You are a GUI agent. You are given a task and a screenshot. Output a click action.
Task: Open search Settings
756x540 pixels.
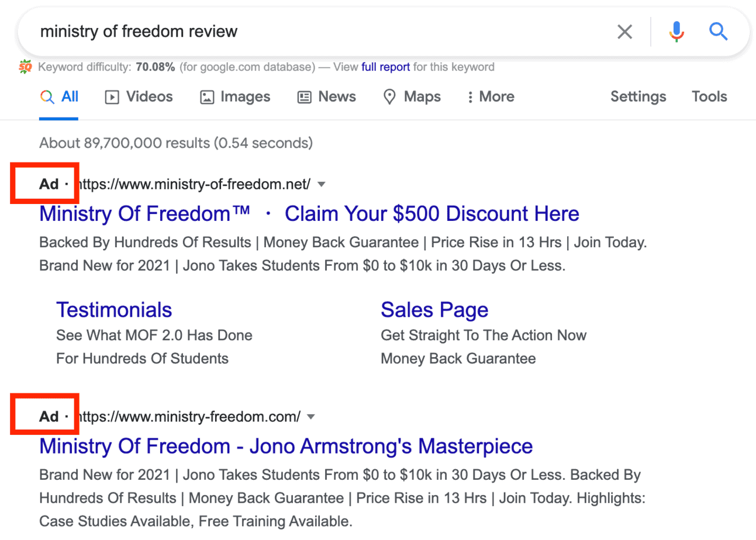coord(638,97)
